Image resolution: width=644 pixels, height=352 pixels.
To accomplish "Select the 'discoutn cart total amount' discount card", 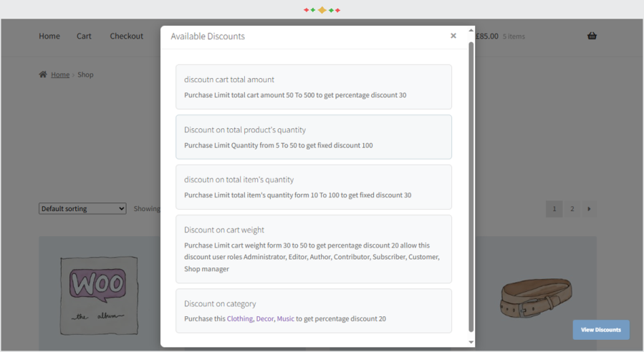I will tap(314, 87).
